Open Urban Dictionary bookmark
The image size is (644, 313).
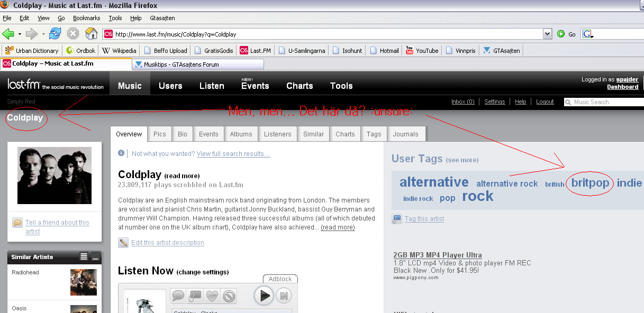point(32,51)
